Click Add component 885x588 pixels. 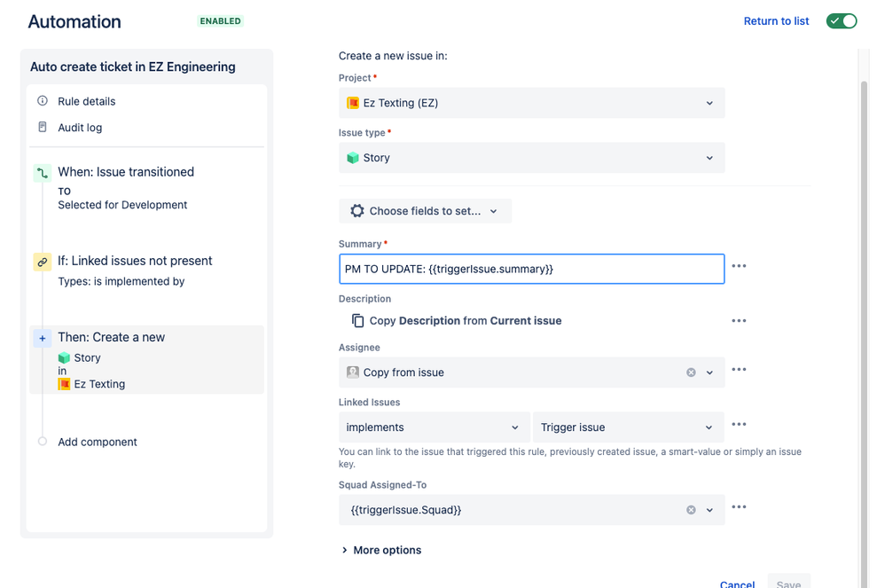point(97,442)
